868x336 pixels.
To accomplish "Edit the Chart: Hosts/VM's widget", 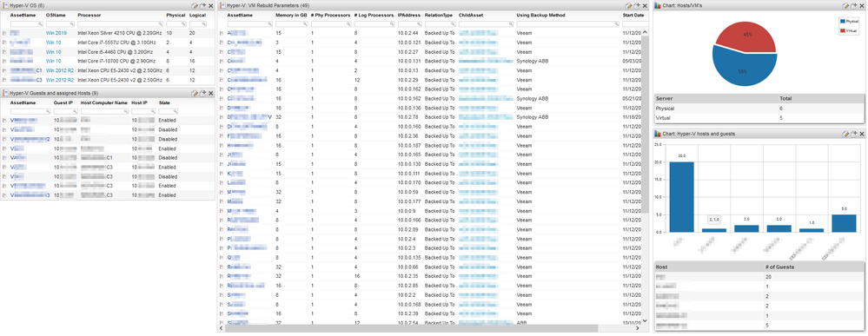I will click(845, 5).
